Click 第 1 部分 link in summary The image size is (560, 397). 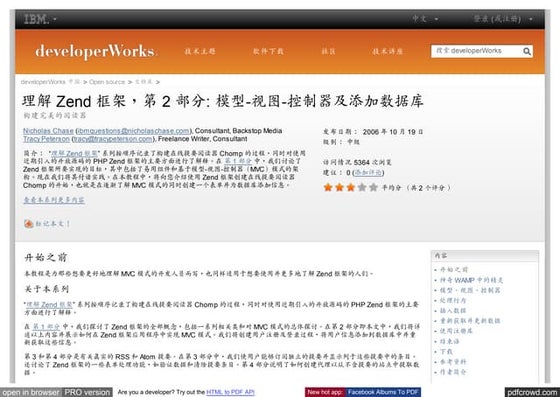click(238, 161)
